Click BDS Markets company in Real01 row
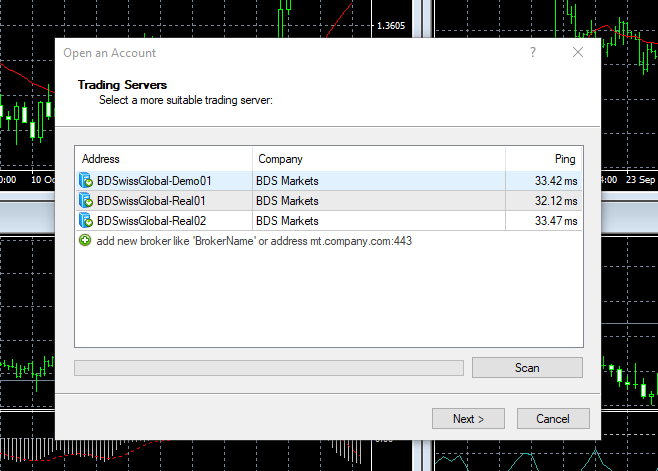The image size is (658, 471). coord(287,201)
